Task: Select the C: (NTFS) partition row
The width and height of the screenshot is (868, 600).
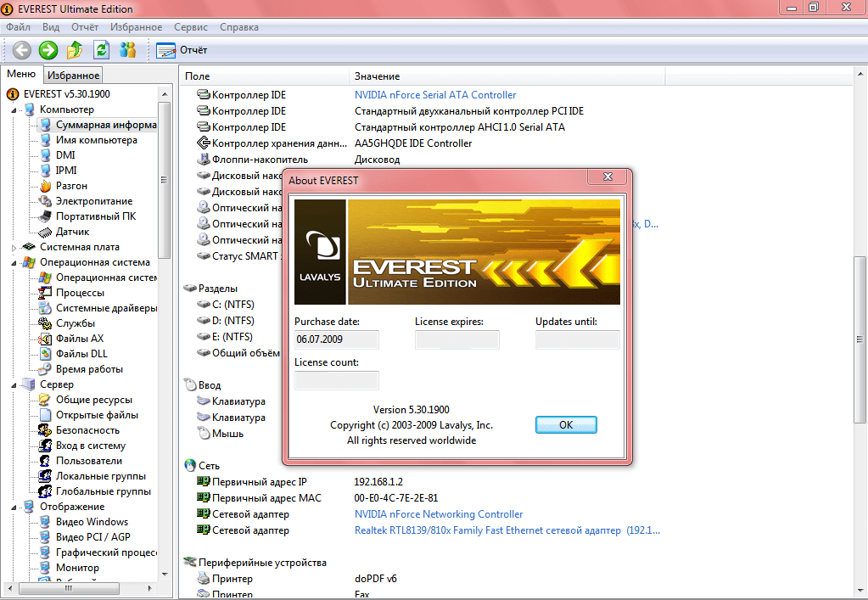Action: pos(226,305)
